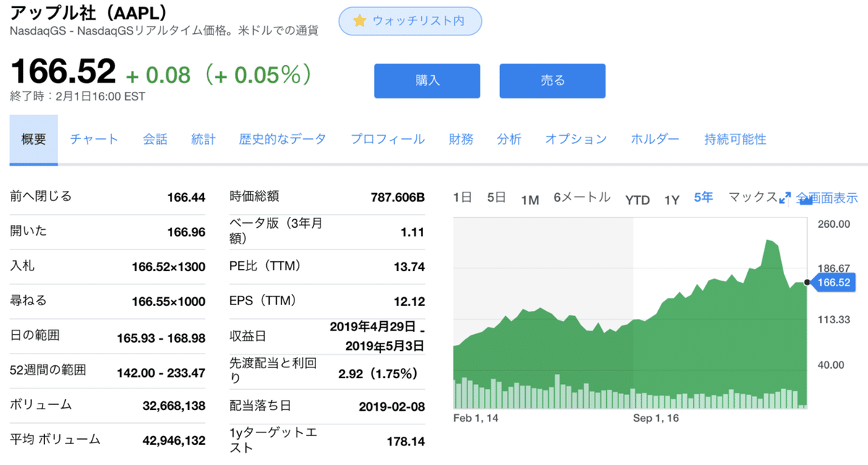Select the 概要 summary tab
Screen dimensions: 868x465
point(34,140)
